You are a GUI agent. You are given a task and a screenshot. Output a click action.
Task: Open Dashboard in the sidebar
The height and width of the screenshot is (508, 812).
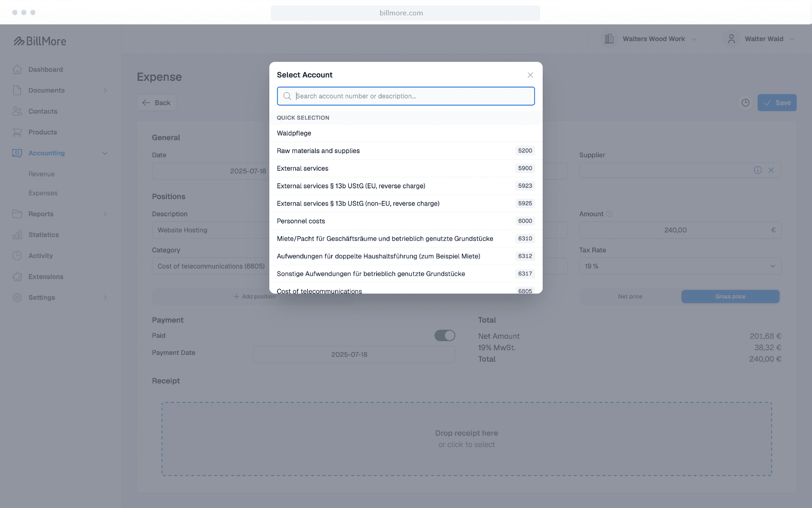[x=46, y=70]
